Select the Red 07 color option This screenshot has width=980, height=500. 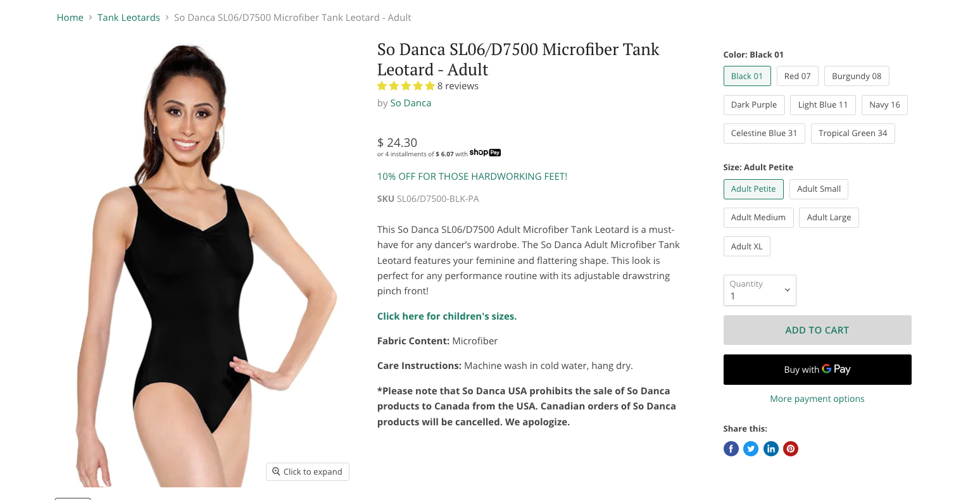point(797,76)
